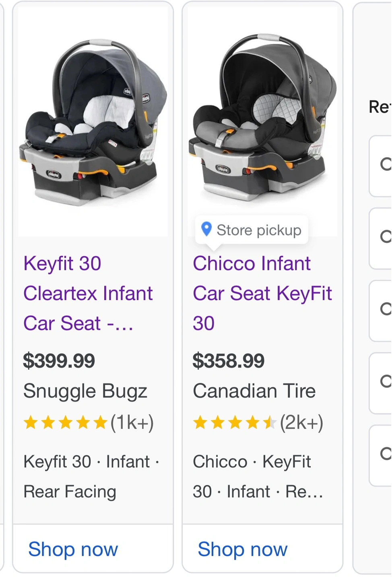View the Keyfit 30 Cleartex car seat photo
Image resolution: width=392 pixels, height=580 pixels.
coord(93,122)
